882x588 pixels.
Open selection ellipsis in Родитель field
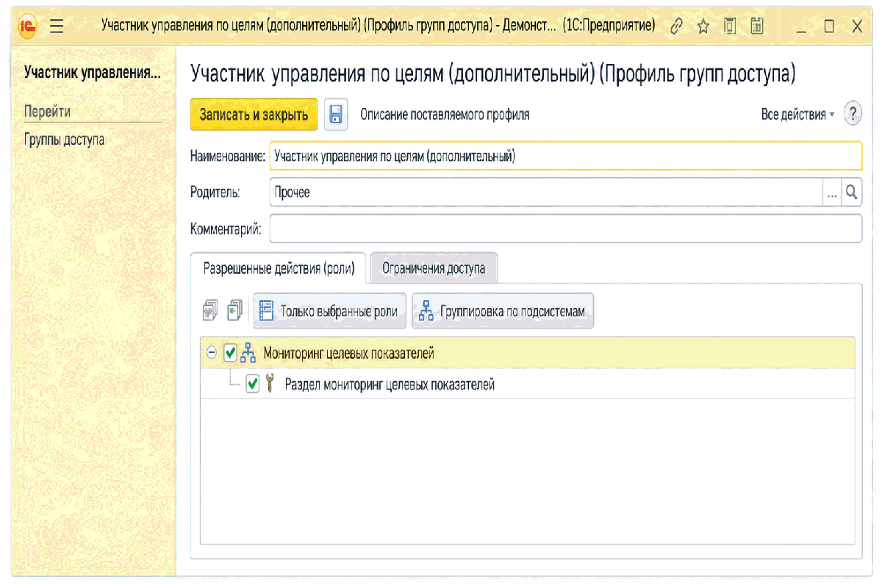832,193
